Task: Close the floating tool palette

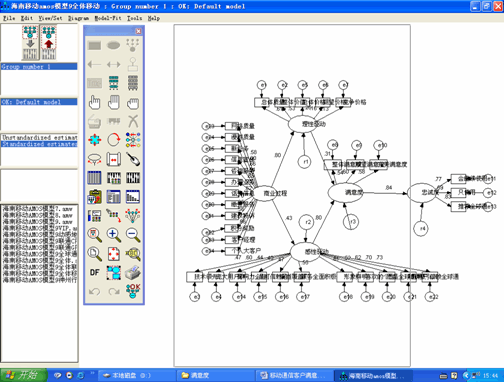Action: point(138,31)
